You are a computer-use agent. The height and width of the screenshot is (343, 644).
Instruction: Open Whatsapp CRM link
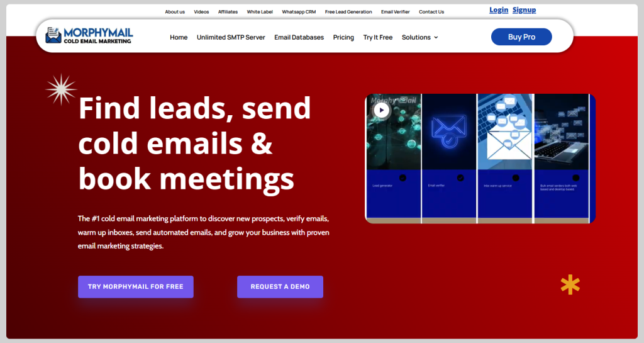[x=299, y=12]
